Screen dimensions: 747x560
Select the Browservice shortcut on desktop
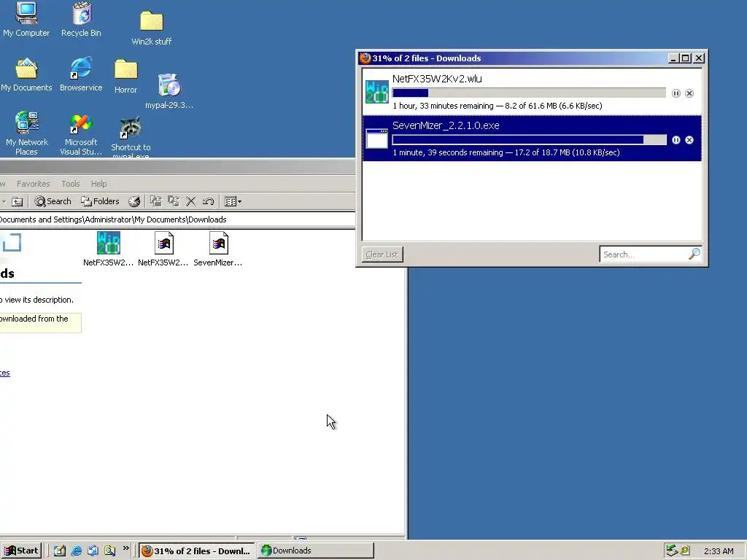click(x=81, y=75)
